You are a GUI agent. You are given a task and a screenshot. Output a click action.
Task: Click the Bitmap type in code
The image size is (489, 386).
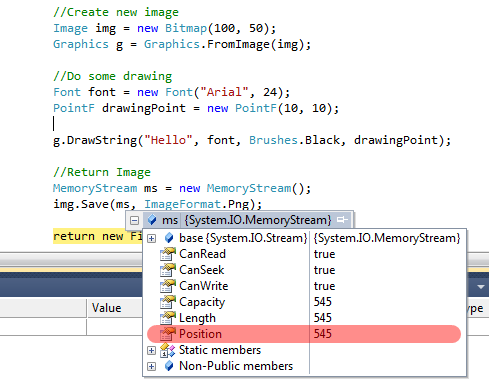pyautogui.click(x=186, y=28)
